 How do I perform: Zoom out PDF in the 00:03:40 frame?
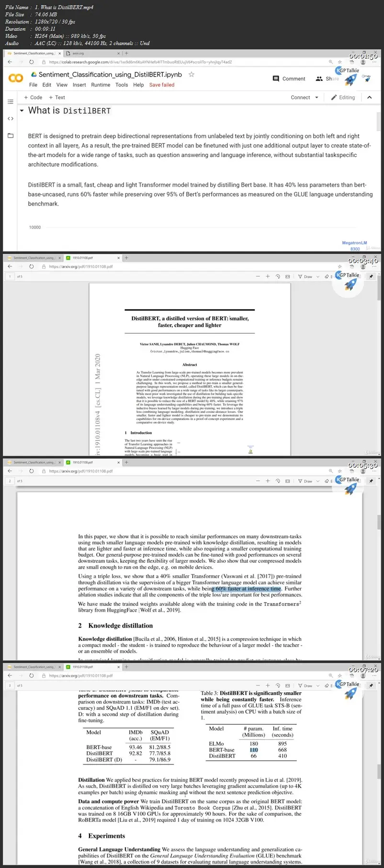coord(258,276)
